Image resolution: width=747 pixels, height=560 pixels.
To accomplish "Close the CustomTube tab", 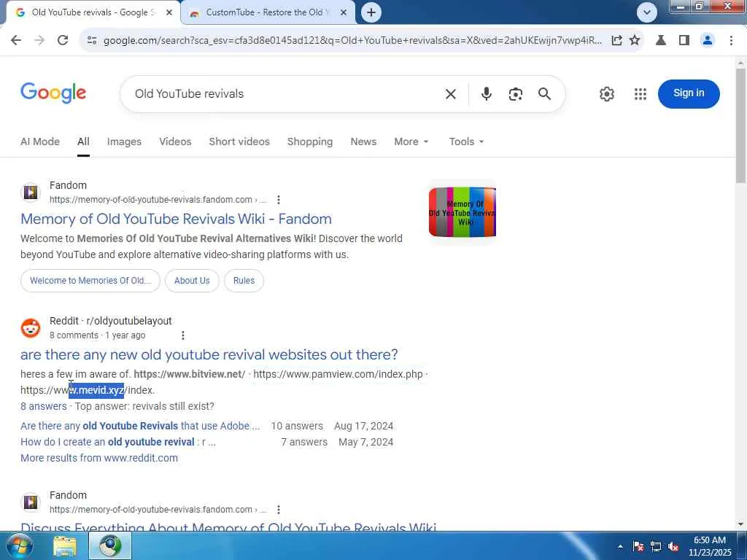I will pyautogui.click(x=344, y=12).
